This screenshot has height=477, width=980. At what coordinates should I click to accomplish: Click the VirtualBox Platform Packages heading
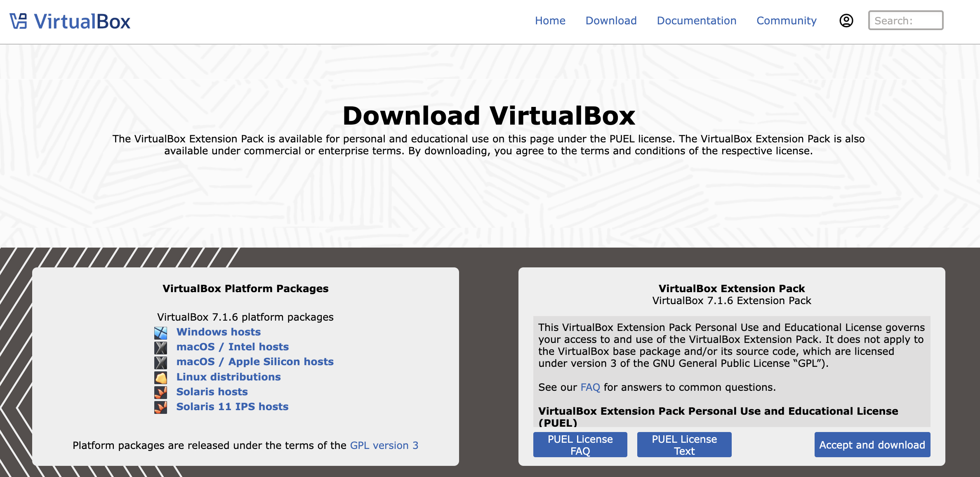click(245, 288)
